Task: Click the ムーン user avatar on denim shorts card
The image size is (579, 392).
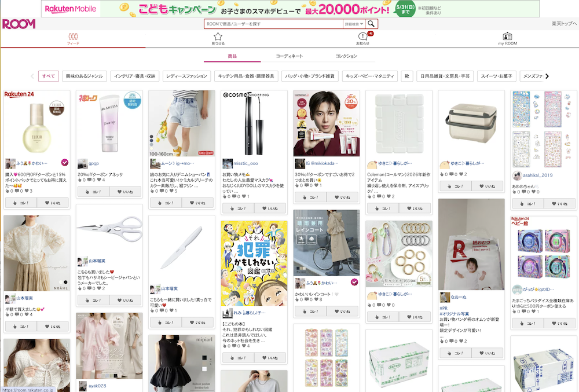Action: tap(155, 163)
